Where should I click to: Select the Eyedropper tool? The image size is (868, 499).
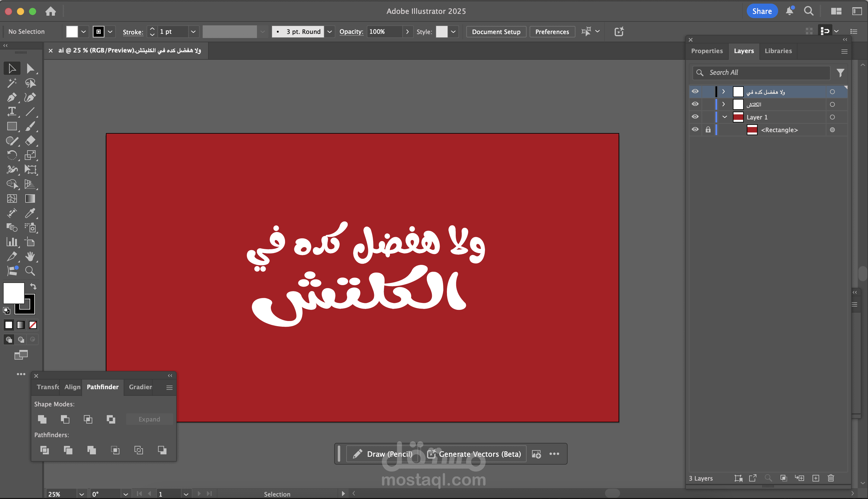[30, 213]
